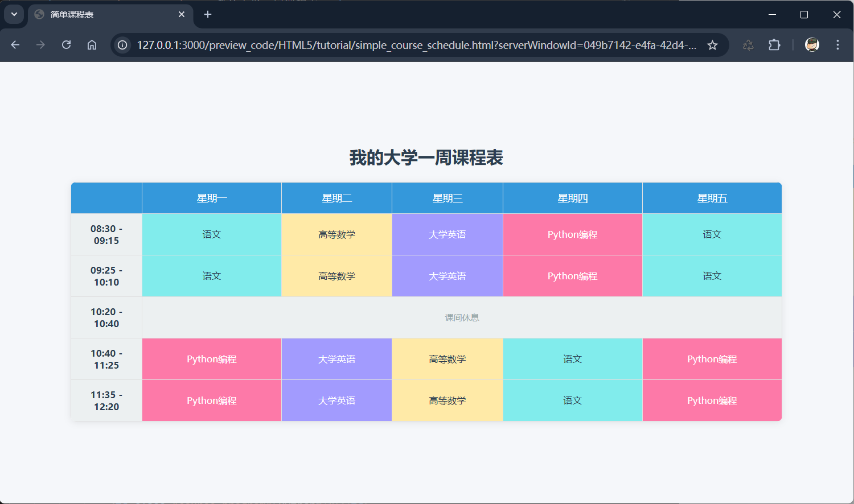Open the user profile avatar
The width and height of the screenshot is (854, 504).
[812, 45]
